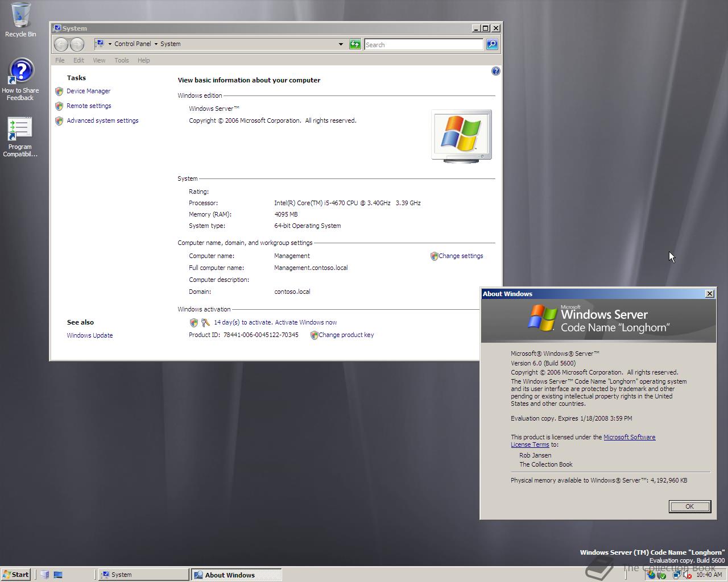This screenshot has width=728, height=582.
Task: Expand the Control Panel breadcrumb arrow
Action: (156, 44)
